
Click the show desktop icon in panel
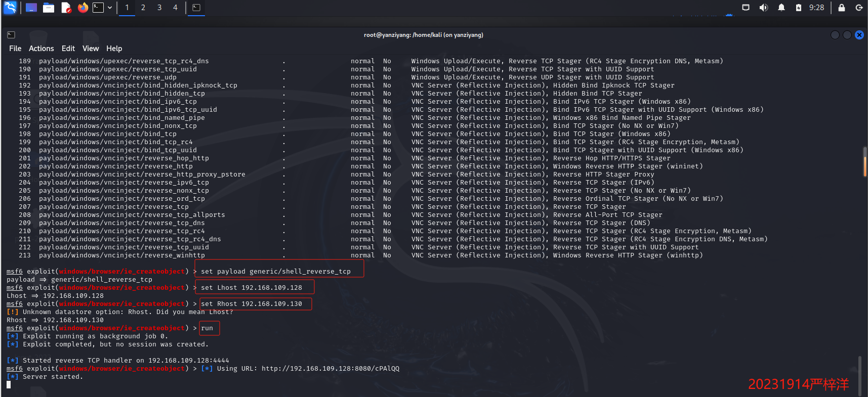[31, 8]
